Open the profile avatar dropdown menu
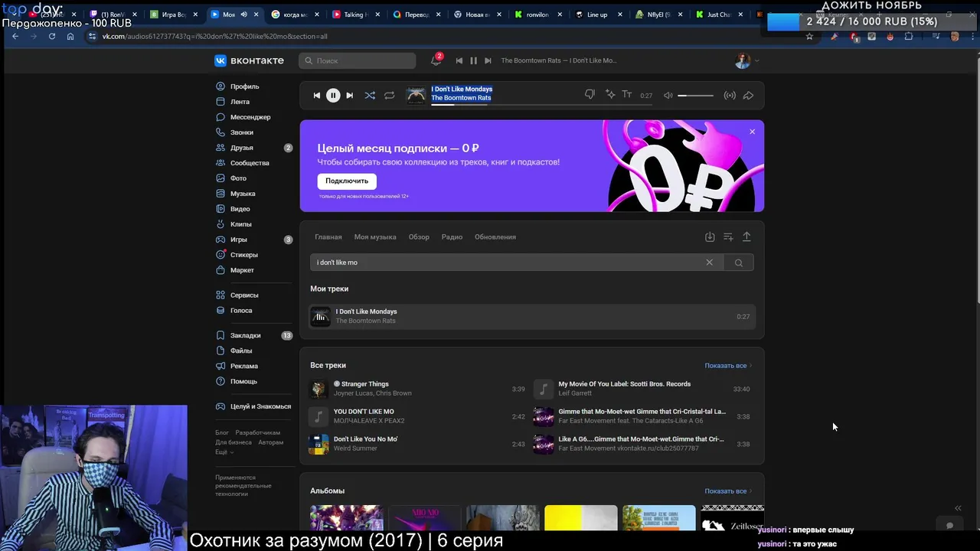Image resolution: width=980 pixels, height=551 pixels. pos(746,60)
